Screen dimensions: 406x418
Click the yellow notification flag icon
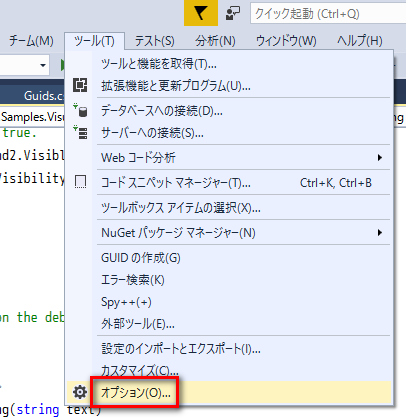point(201,13)
